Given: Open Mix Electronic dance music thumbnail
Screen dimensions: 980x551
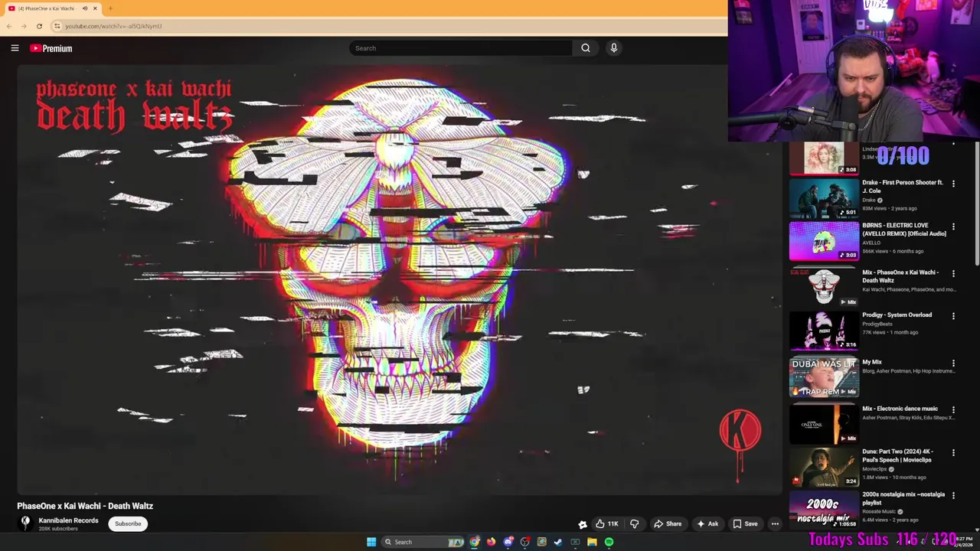Looking at the screenshot, I should click(824, 424).
